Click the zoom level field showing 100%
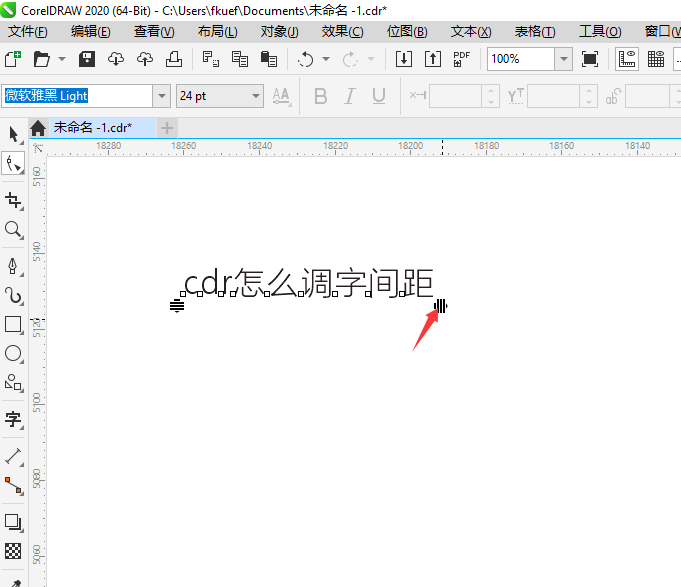The image size is (681, 587). (521, 59)
